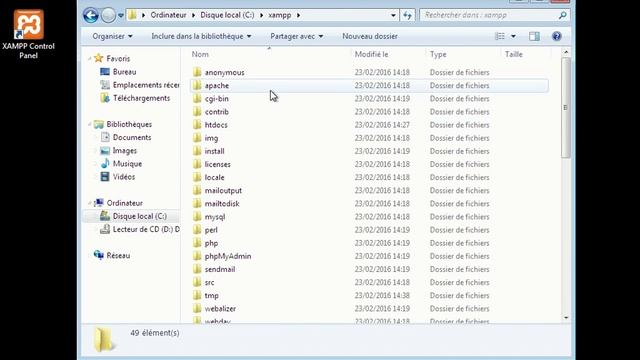Collapse the Favoris group arrow
640x360 pixels.
tap(89, 59)
